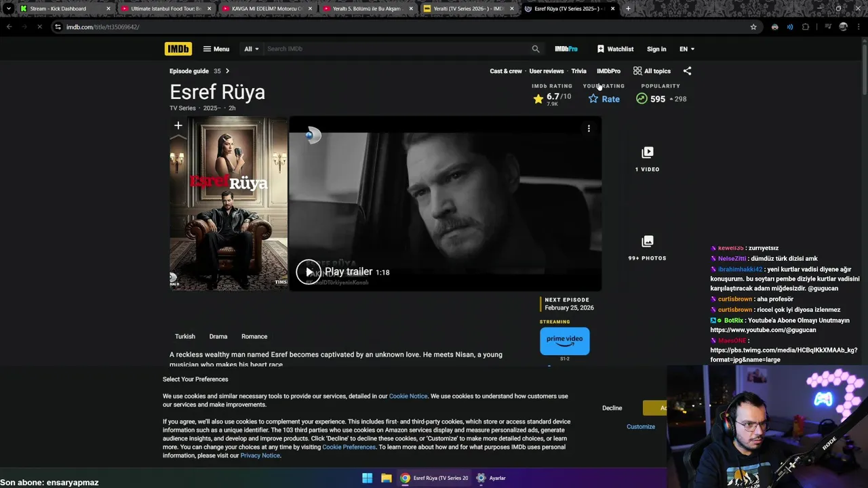868x488 pixels.
Task: Open youtube.com/@gugucan chat link
Action: click(x=763, y=330)
